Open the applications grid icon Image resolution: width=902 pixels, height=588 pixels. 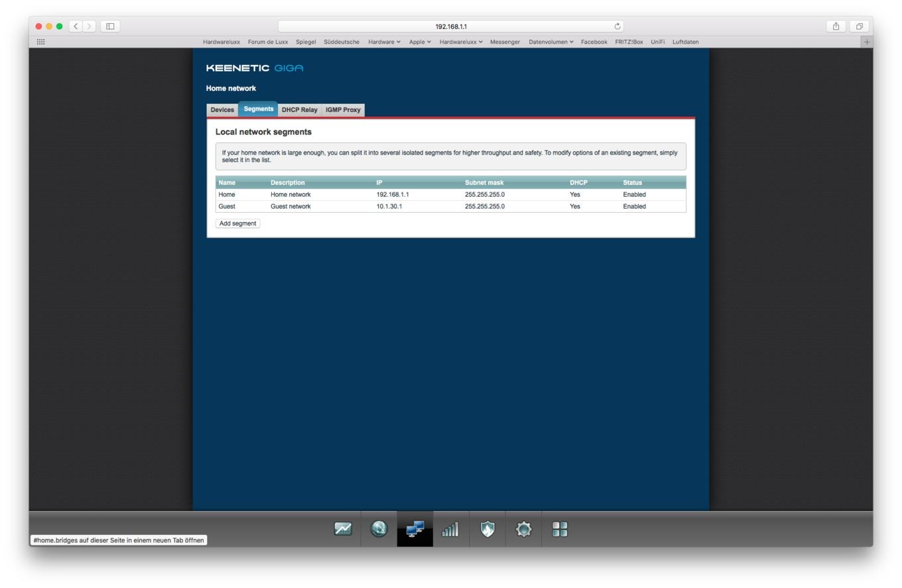point(560,529)
